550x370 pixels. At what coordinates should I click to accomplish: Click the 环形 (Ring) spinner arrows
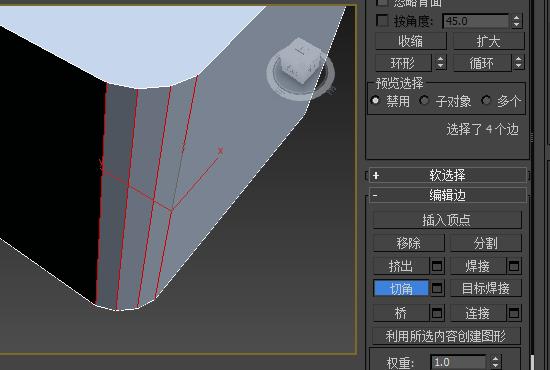(x=441, y=63)
